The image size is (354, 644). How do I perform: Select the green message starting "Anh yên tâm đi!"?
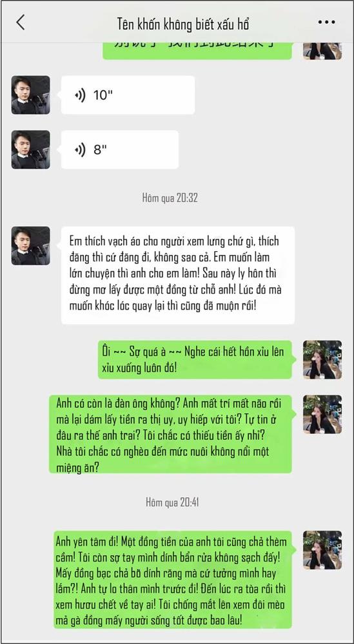173,580
